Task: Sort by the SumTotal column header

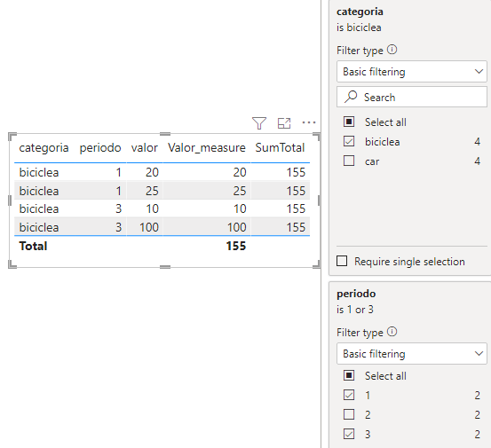Action: coord(280,147)
